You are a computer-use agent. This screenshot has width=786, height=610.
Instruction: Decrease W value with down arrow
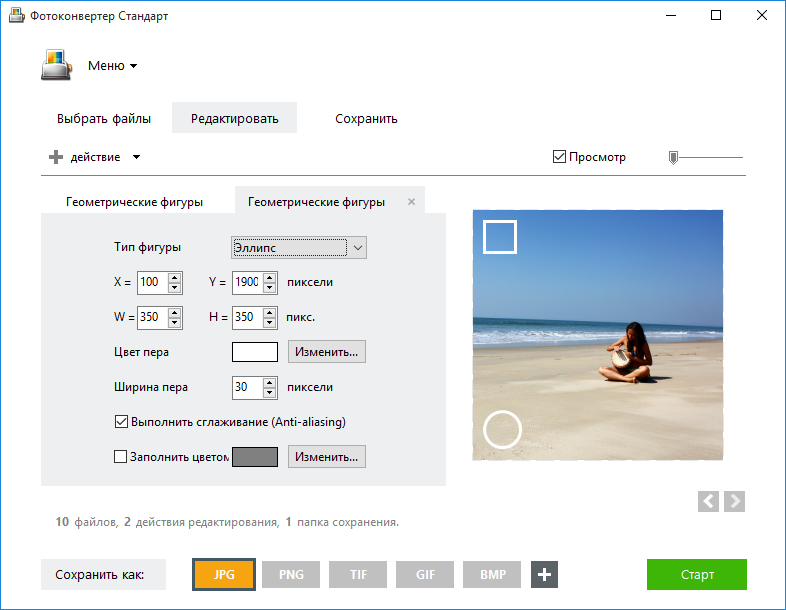(174, 323)
